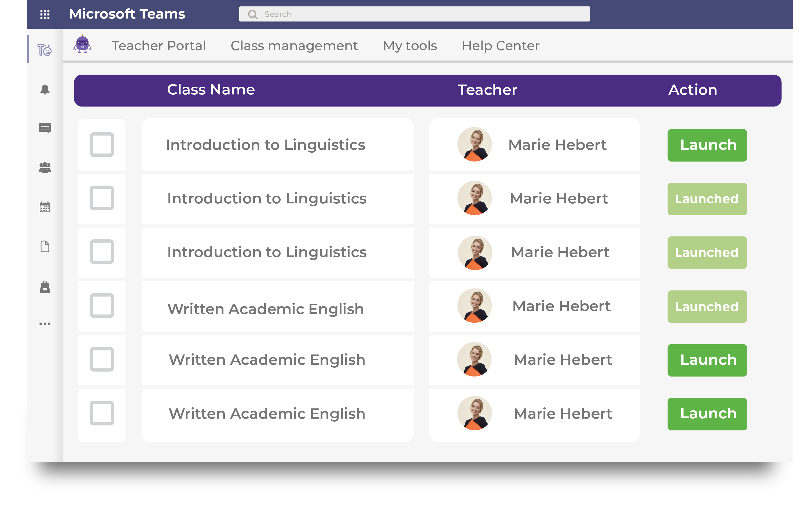The height and width of the screenshot is (512, 812).
Task: Click Marie Hebert's avatar in first row
Action: (x=474, y=144)
